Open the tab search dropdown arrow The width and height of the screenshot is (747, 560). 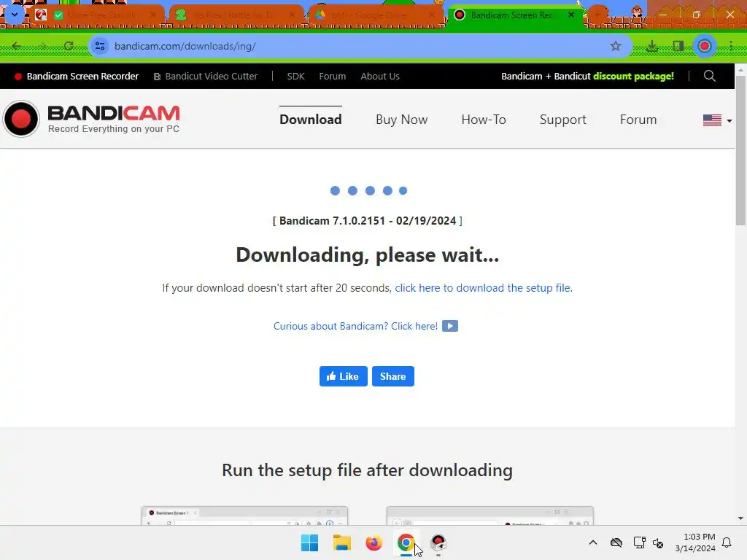tap(15, 15)
